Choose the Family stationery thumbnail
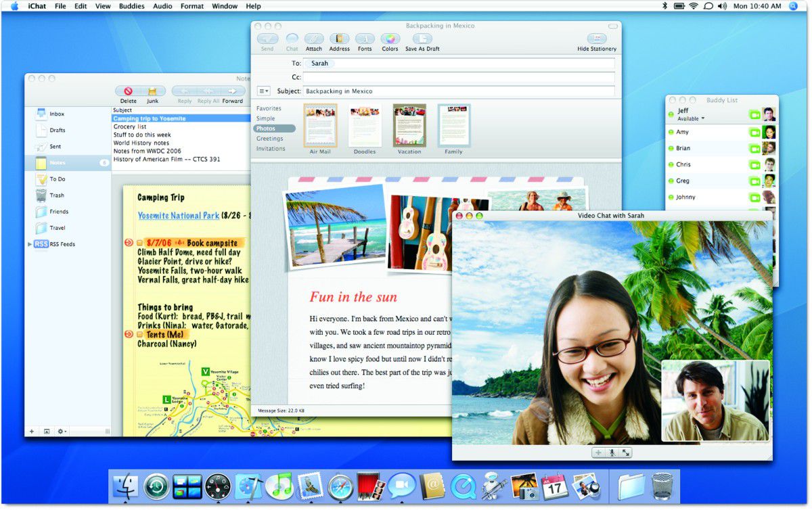This screenshot has width=812, height=510. (x=454, y=126)
